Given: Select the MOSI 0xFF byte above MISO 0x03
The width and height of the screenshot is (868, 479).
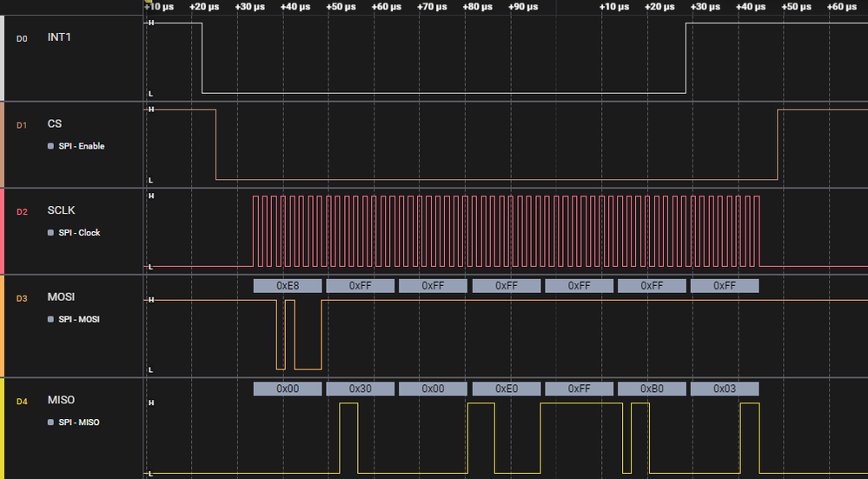Looking at the screenshot, I should 725,286.
